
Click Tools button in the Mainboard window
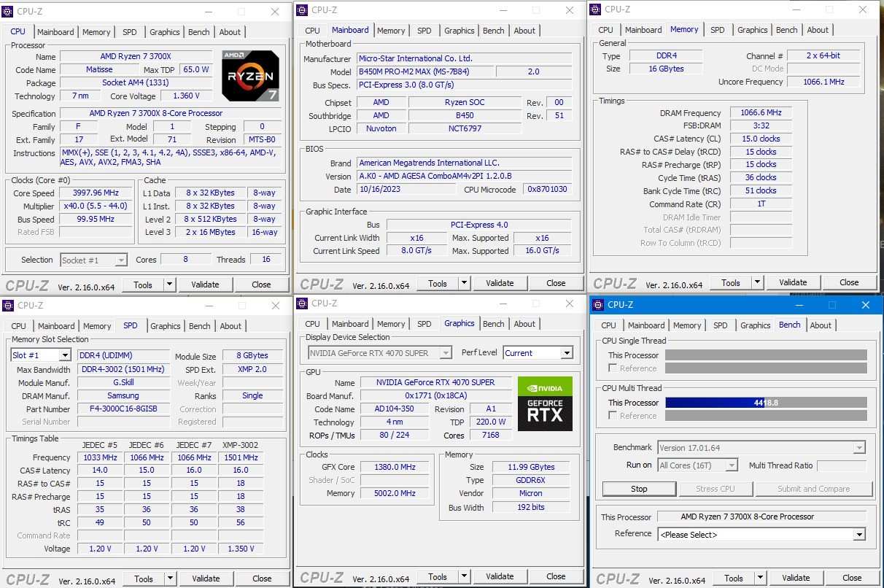[438, 283]
